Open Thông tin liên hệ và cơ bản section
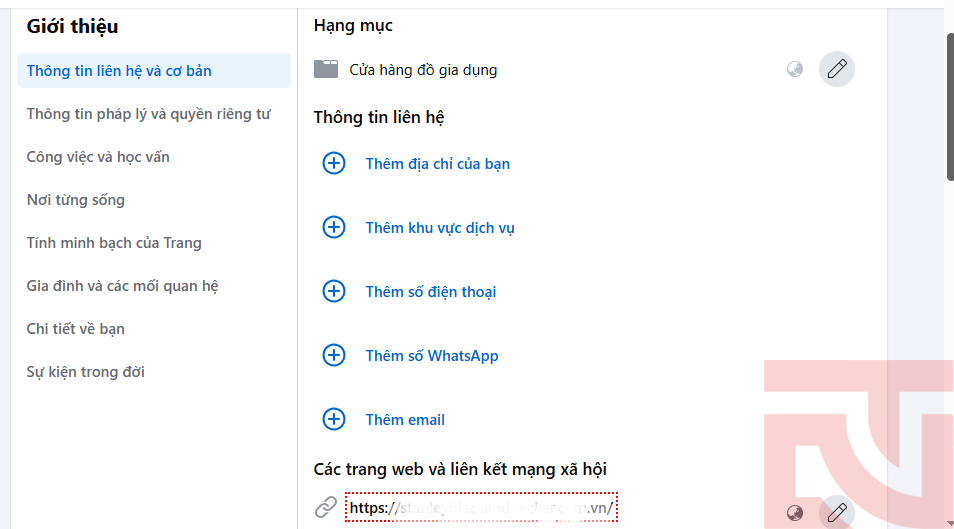Image resolution: width=954 pixels, height=529 pixels. pyautogui.click(x=154, y=71)
